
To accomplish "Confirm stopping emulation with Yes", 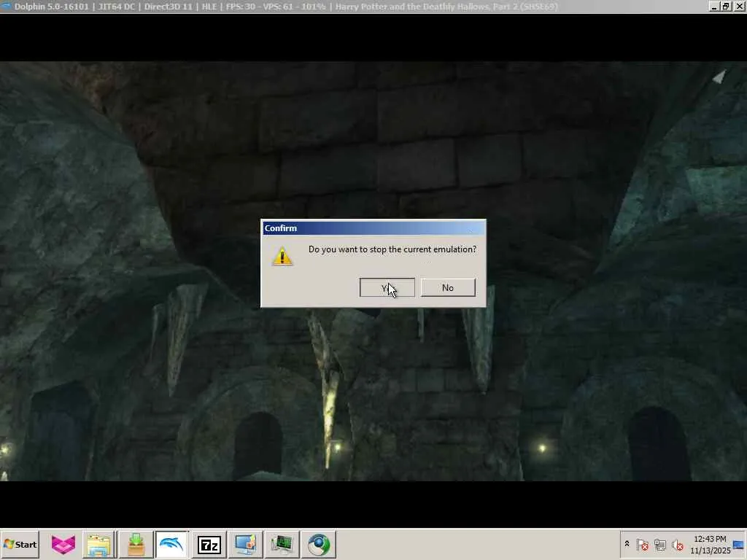I will click(x=387, y=287).
